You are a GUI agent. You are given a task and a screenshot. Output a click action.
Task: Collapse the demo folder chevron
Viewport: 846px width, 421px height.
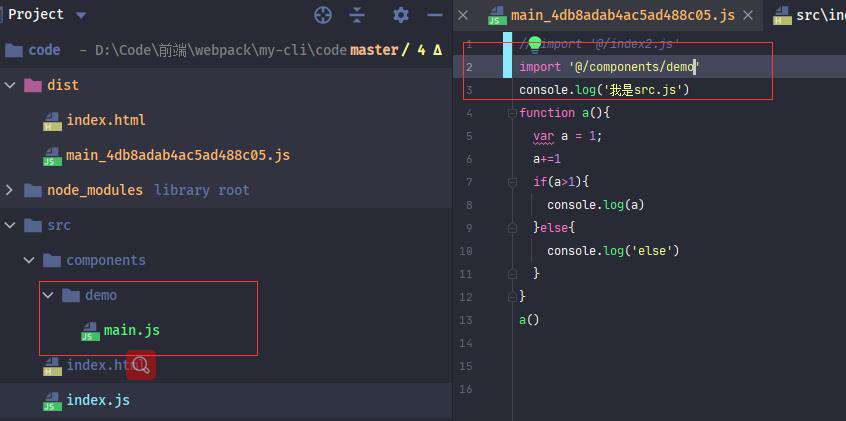click(x=49, y=296)
